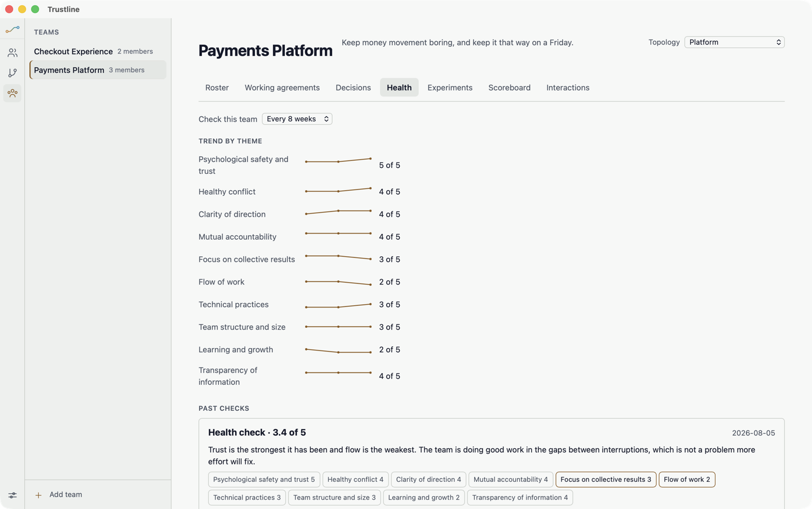Click the "Healthy conflict" theme label in the trend list
The width and height of the screenshot is (812, 509).
click(x=227, y=192)
